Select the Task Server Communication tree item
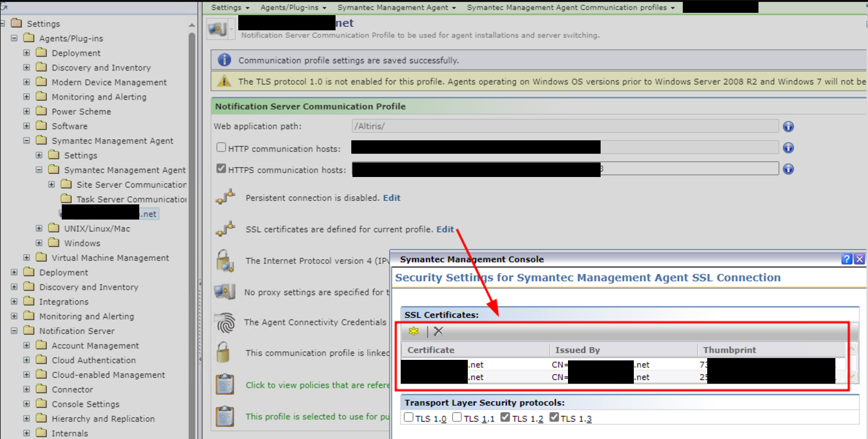 tap(131, 199)
